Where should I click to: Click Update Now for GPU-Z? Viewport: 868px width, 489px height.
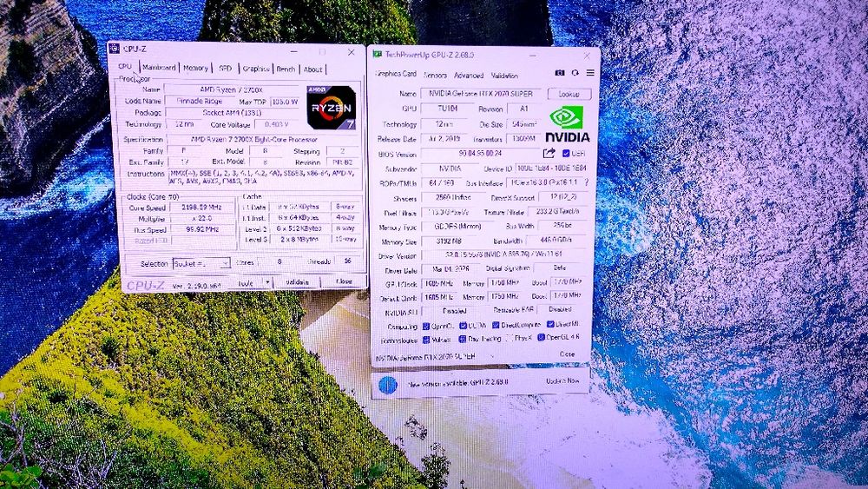click(x=562, y=381)
